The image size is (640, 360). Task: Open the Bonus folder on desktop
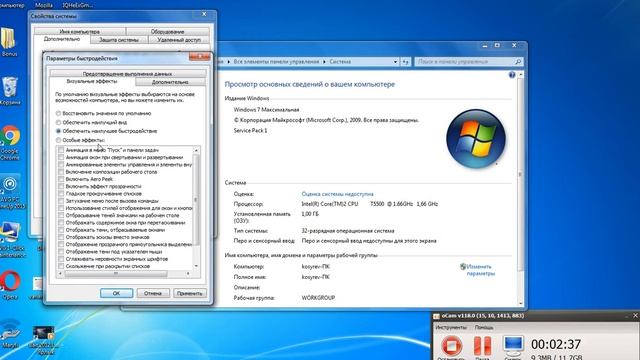[8, 38]
